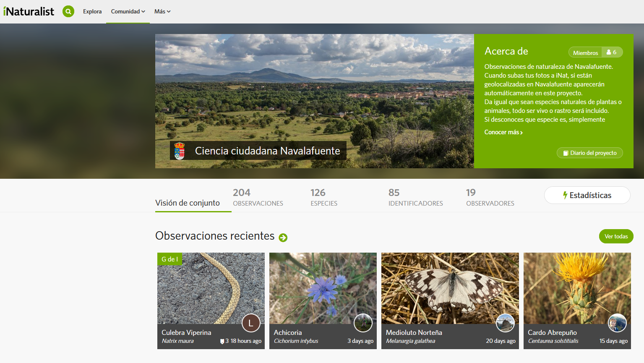644x363 pixels.
Task: Open the observer avatar on Achicoria card
Action: [x=363, y=323]
